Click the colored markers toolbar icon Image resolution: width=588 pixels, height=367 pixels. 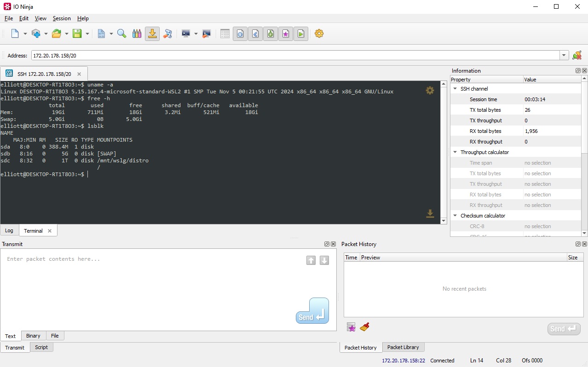137,34
